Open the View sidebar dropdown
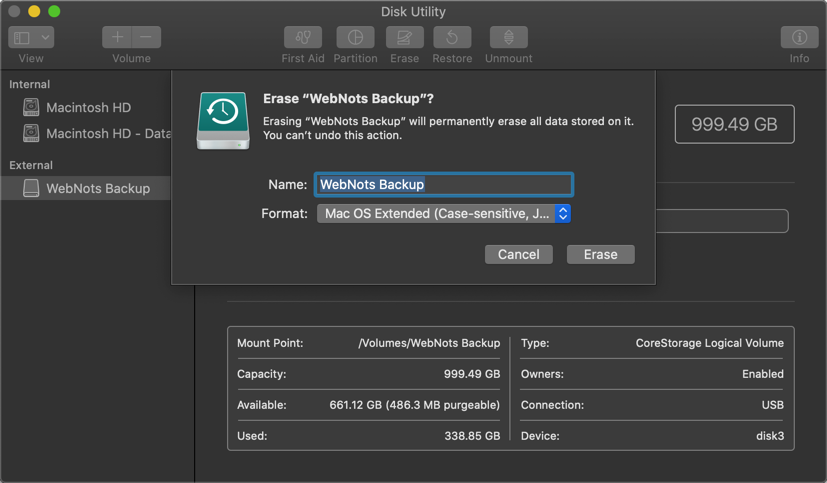Image resolution: width=827 pixels, height=483 pixels. click(x=31, y=38)
